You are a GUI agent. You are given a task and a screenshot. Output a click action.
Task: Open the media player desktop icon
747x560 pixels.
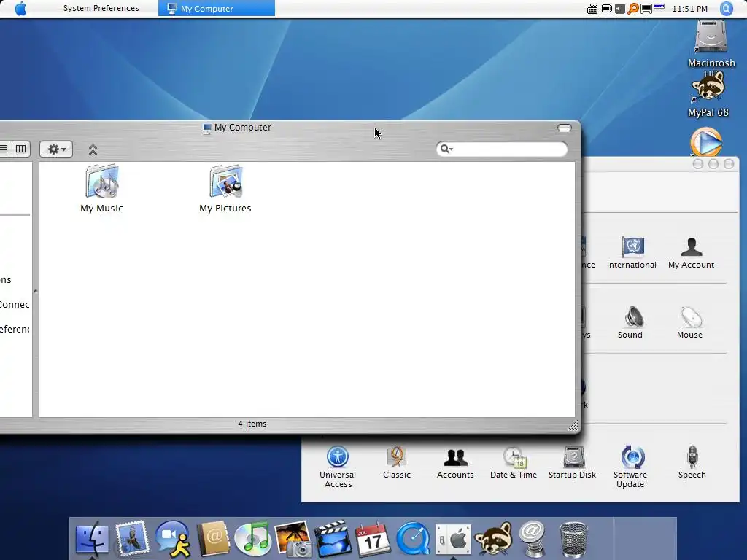(x=706, y=142)
